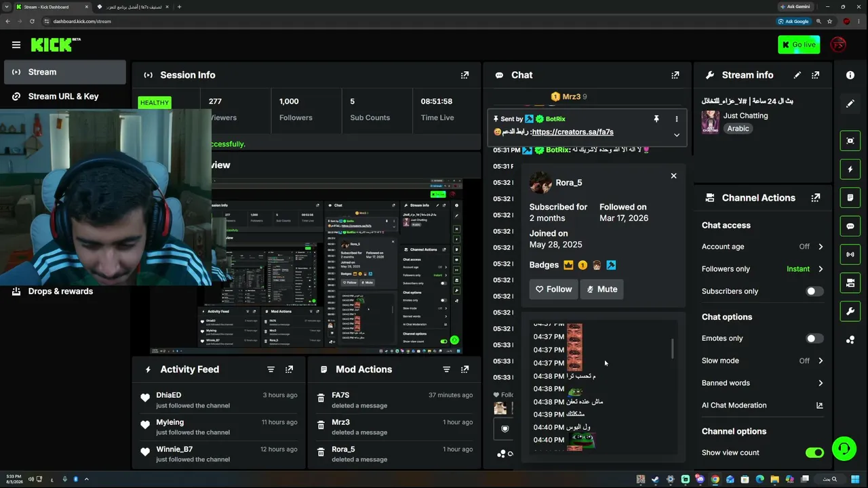Click the Kick logo

coord(56,45)
